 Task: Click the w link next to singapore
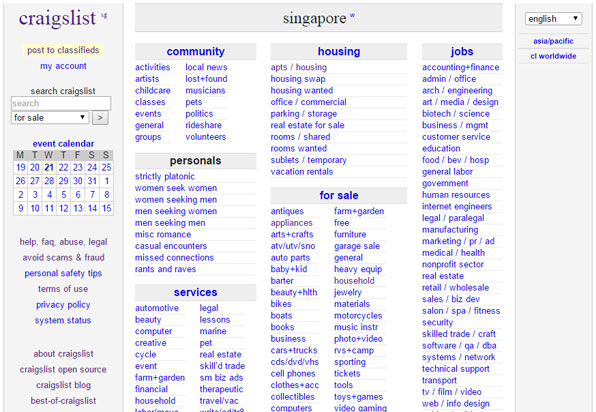352,16
